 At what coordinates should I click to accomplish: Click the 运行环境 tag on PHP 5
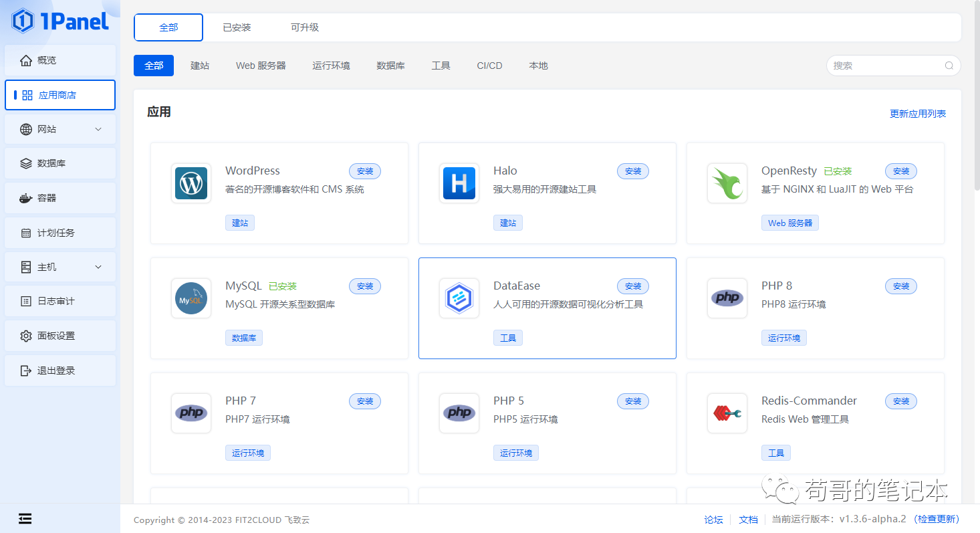click(516, 453)
